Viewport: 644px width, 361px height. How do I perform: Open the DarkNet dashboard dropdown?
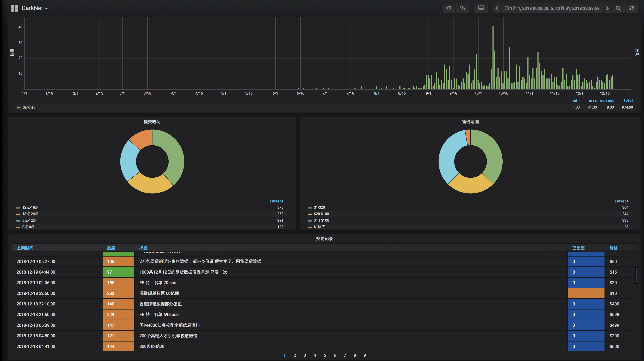click(x=34, y=8)
